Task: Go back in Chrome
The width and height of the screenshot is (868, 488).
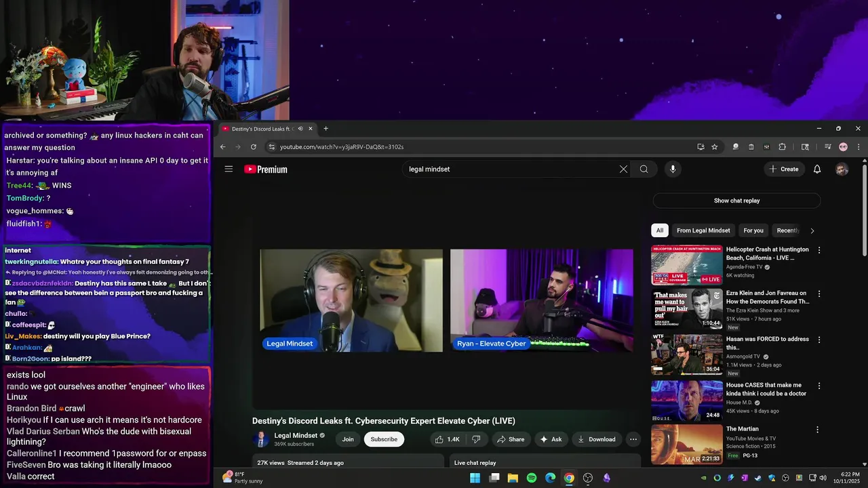Action: 222,147
